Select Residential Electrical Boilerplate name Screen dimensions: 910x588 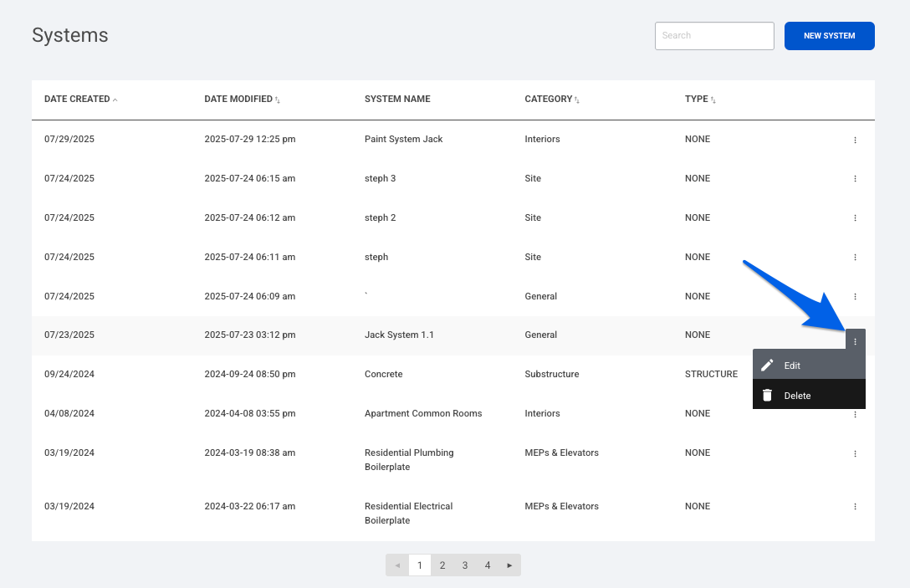(x=408, y=513)
